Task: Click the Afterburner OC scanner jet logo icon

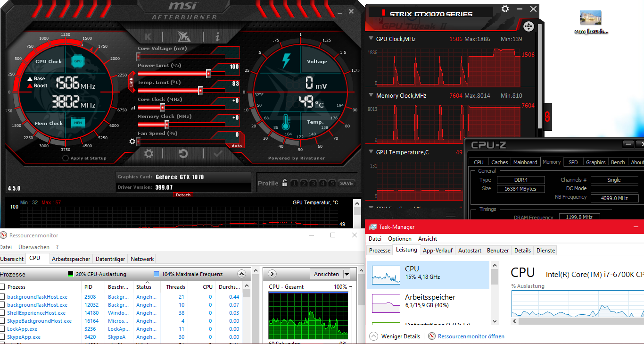Action: [x=183, y=36]
